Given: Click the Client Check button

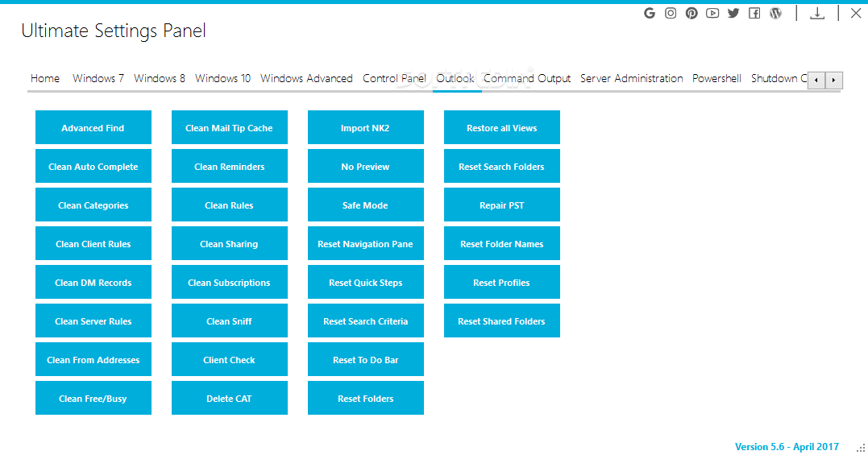Looking at the screenshot, I should (x=229, y=359).
